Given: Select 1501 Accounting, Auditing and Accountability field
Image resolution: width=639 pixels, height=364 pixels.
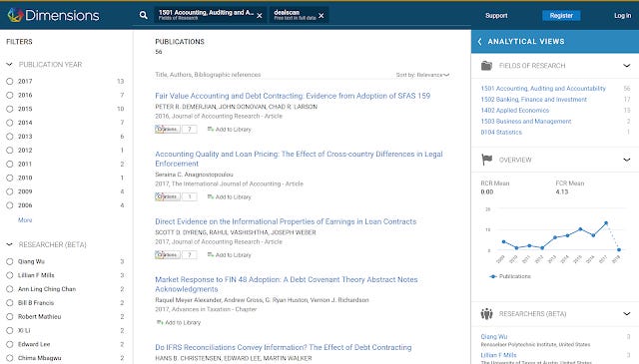Looking at the screenshot, I should coord(543,89).
